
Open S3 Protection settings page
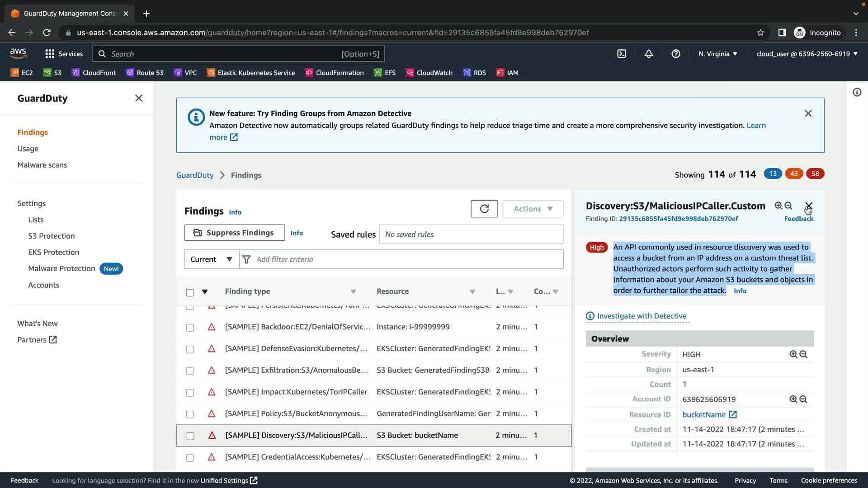tap(51, 236)
